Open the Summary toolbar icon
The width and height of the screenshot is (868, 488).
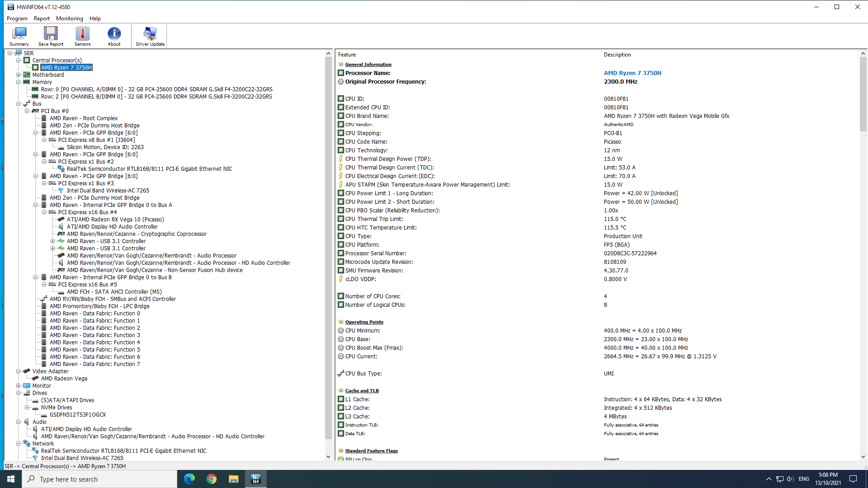19,36
